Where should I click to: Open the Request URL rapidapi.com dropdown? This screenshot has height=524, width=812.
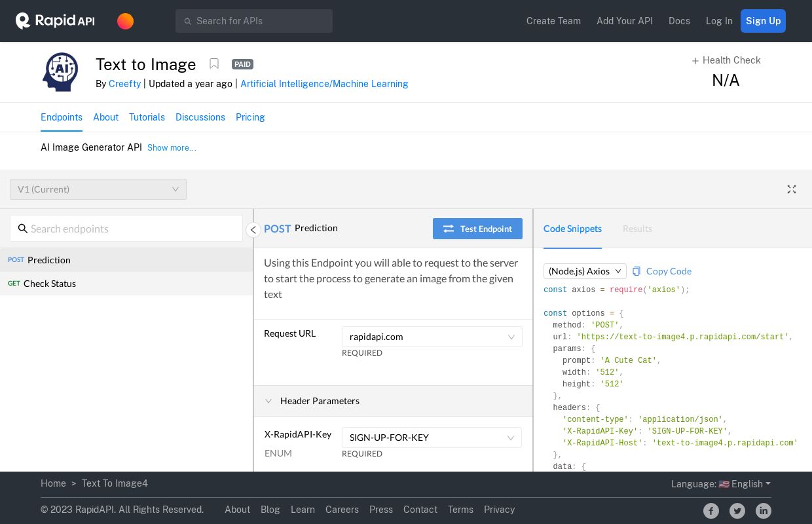[x=432, y=337]
